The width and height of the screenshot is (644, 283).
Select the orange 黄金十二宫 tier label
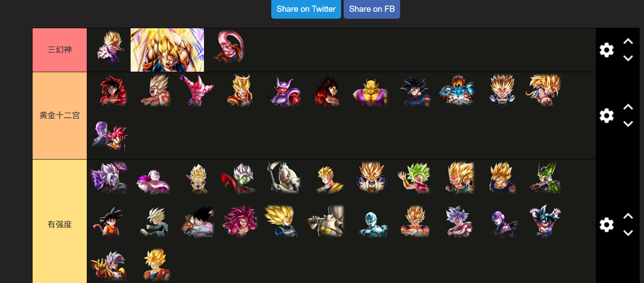click(x=59, y=116)
